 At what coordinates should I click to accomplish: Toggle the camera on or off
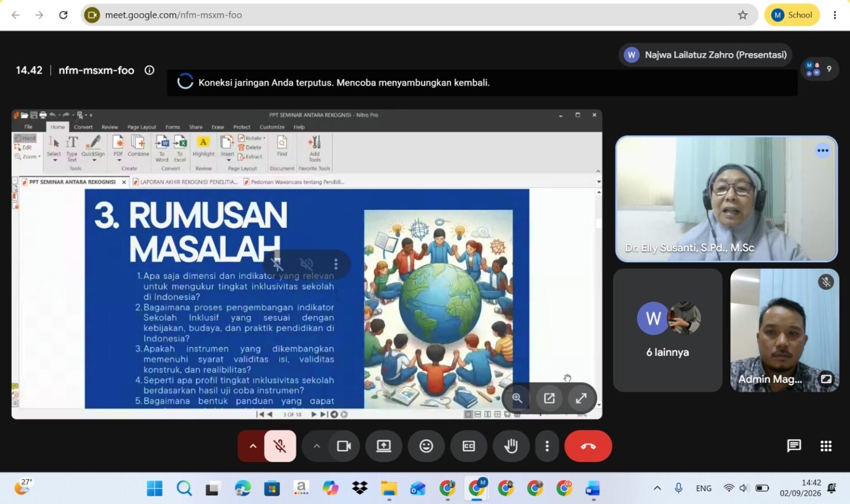pos(344,446)
